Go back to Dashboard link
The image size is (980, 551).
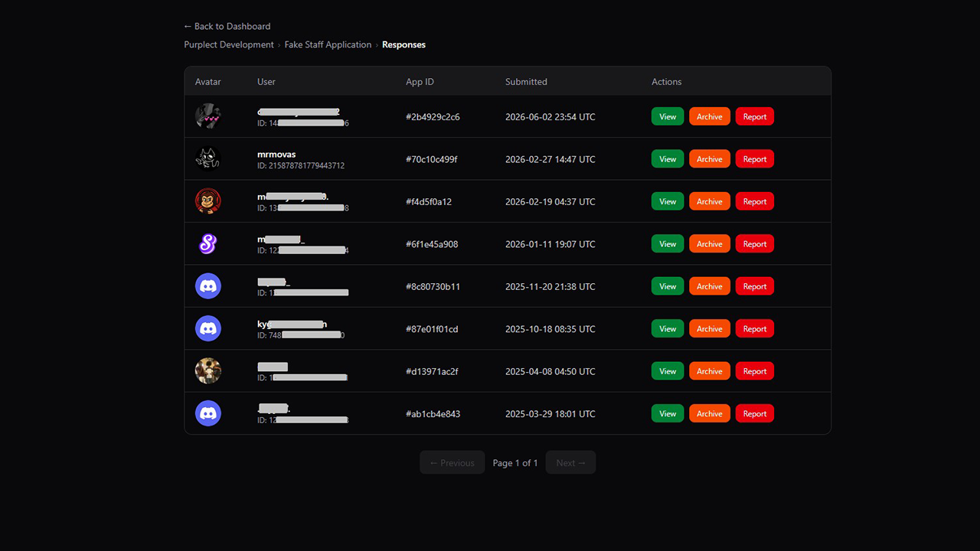click(x=227, y=26)
